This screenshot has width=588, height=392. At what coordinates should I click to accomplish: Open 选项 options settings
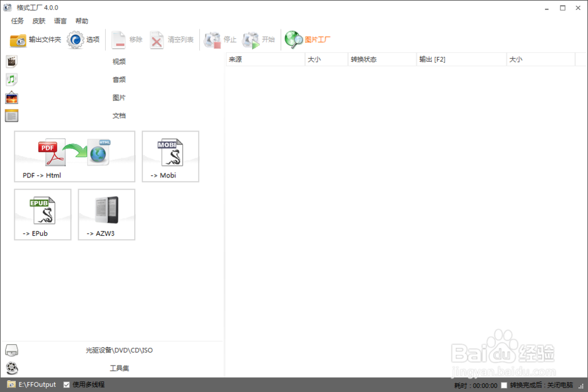pos(83,40)
